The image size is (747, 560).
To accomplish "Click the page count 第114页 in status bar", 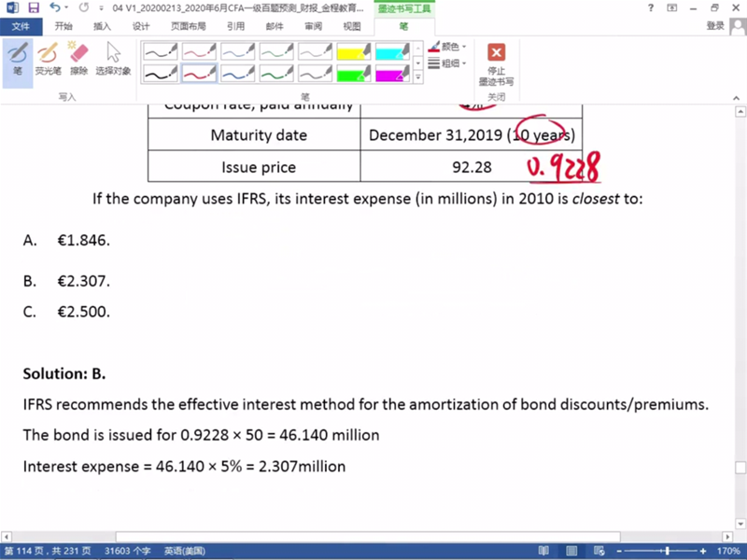I will [48, 551].
